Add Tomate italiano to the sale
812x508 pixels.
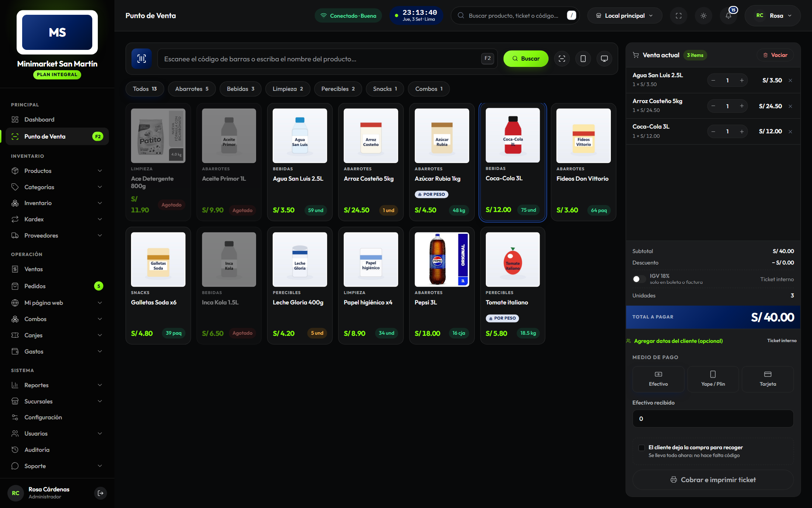pyautogui.click(x=513, y=286)
